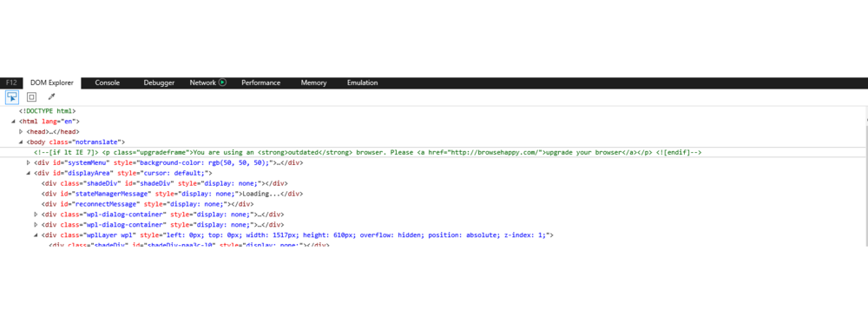The image size is (868, 324).
Task: Switch to the DOM Explorer tab
Action: (x=52, y=83)
